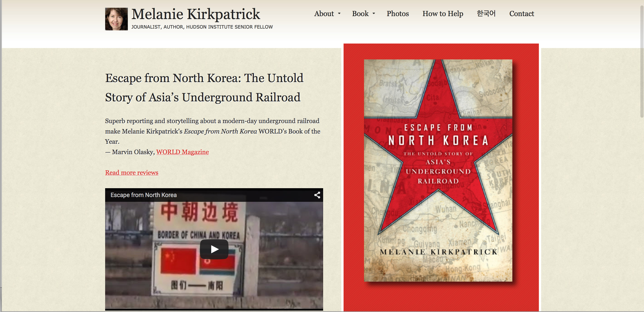Viewport: 644px width, 312px height.
Task: Open the Contact page
Action: click(522, 14)
